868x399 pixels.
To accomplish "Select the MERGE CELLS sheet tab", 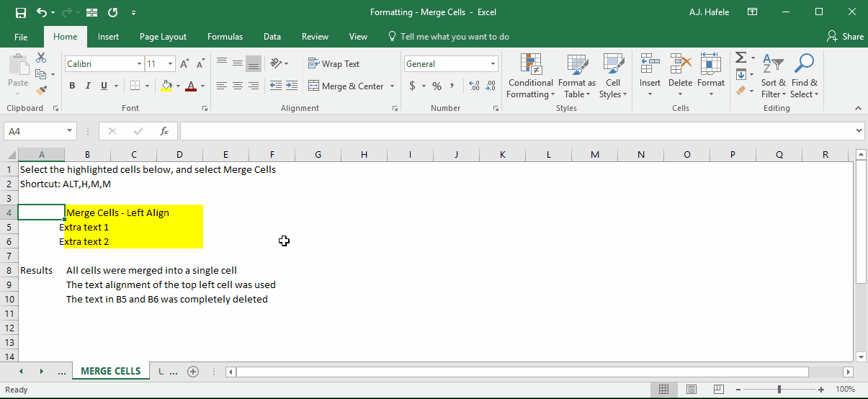I will pyautogui.click(x=111, y=372).
